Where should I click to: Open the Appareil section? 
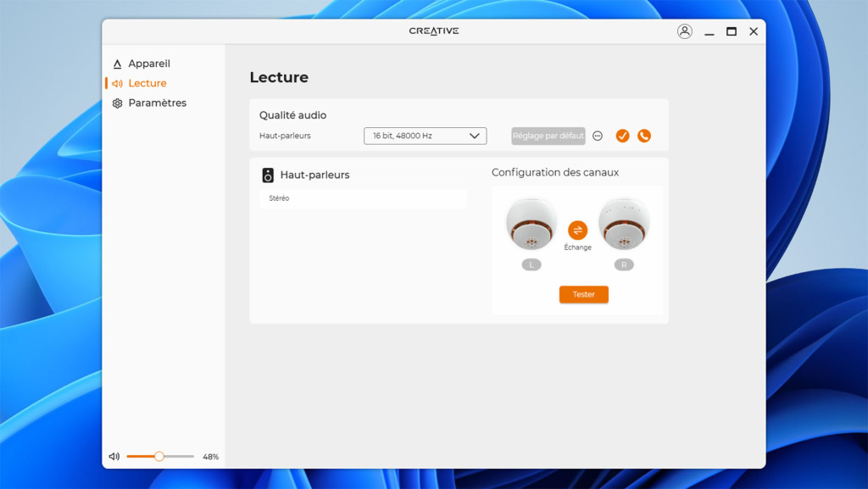(142, 64)
